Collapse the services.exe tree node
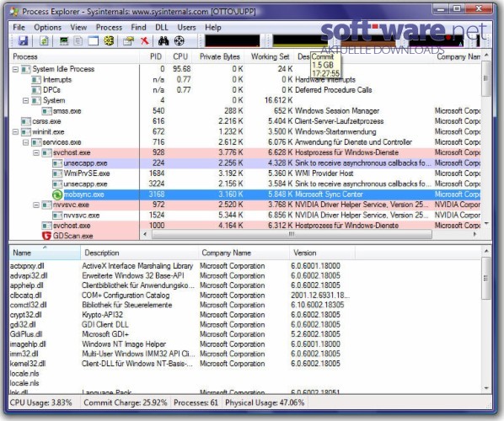This screenshot has width=504, height=421. 26,142
